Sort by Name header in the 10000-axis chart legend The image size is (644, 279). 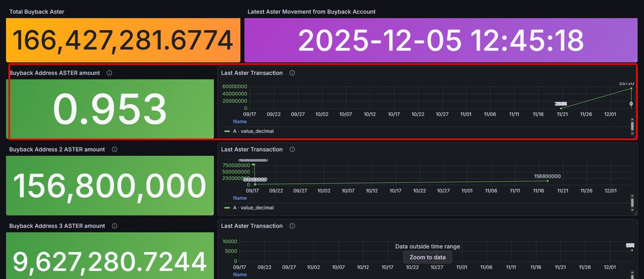pos(240,275)
